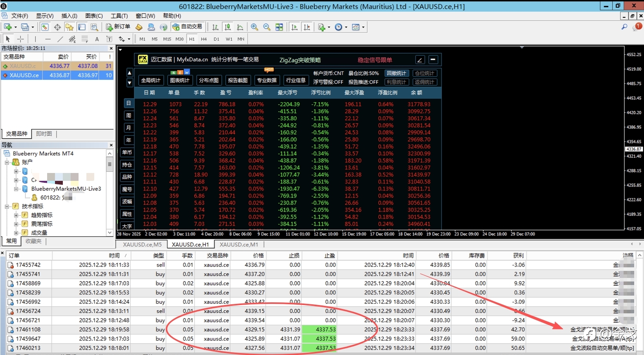Open the 图表(C) menu

[x=94, y=16]
